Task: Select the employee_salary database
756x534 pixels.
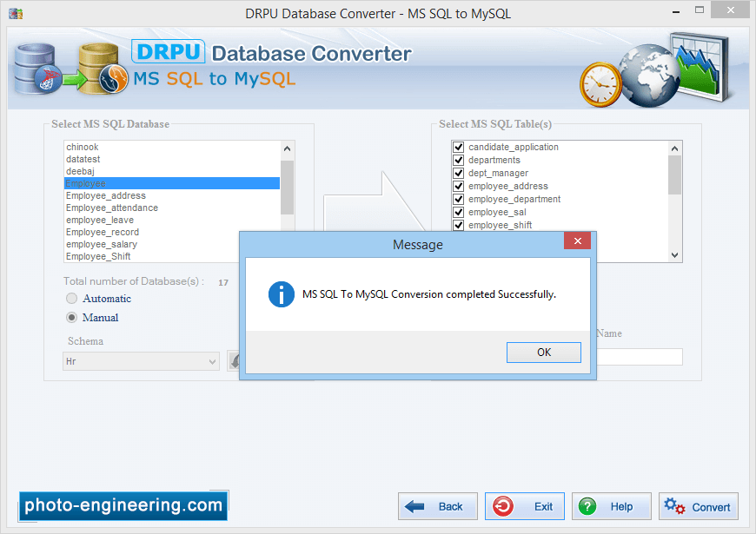Action: pos(152,244)
